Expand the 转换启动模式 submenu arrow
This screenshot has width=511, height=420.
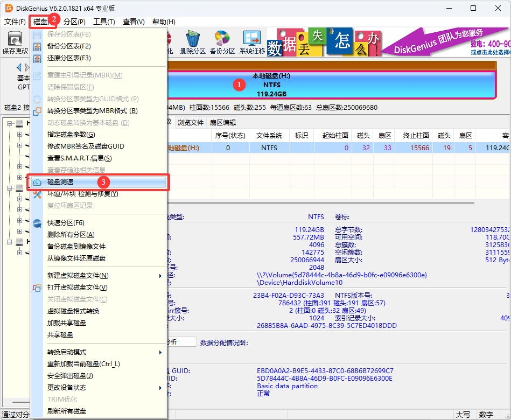pos(160,352)
